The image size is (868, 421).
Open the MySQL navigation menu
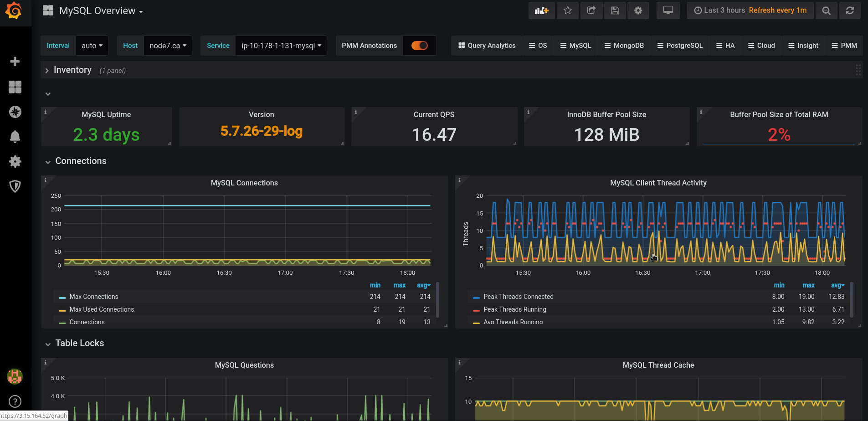575,46
